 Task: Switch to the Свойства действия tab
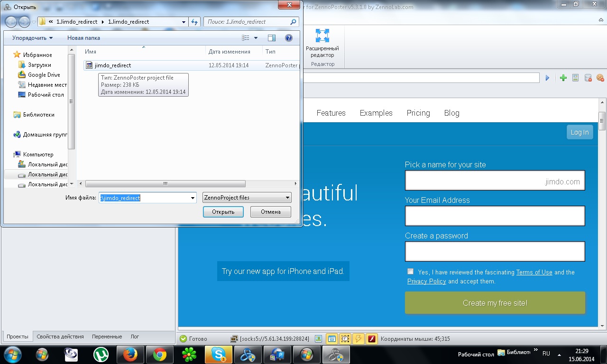tap(60, 337)
